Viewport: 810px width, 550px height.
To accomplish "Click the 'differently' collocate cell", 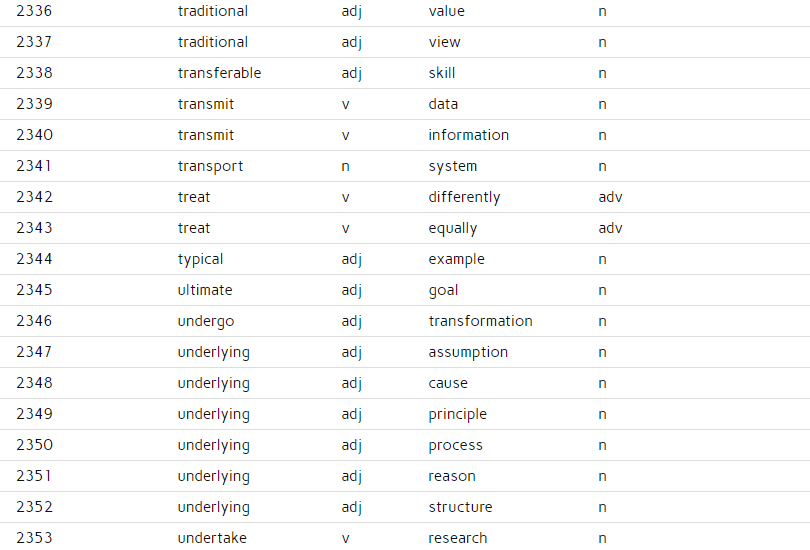I will click(x=464, y=197).
